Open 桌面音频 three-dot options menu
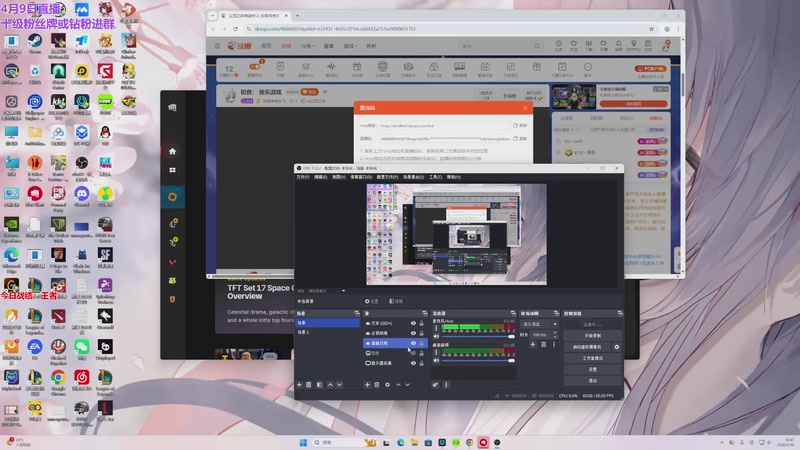 pos(436,352)
